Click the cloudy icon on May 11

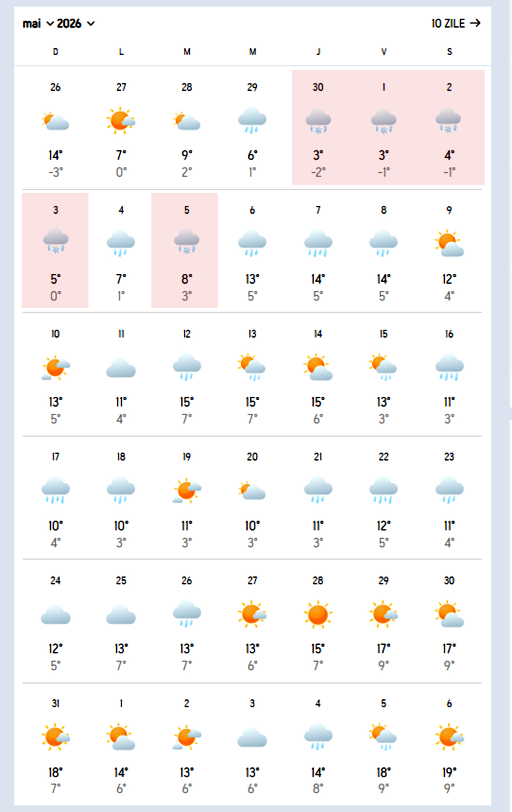(121, 368)
